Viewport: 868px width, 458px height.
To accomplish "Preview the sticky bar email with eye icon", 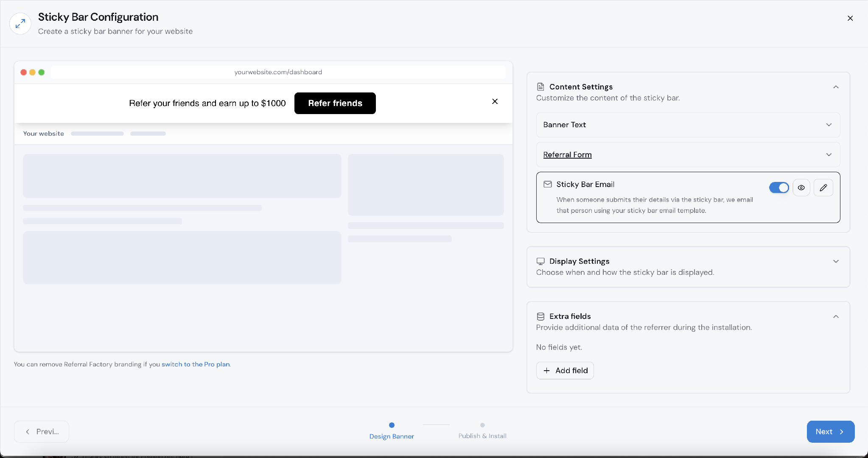I will [x=801, y=187].
